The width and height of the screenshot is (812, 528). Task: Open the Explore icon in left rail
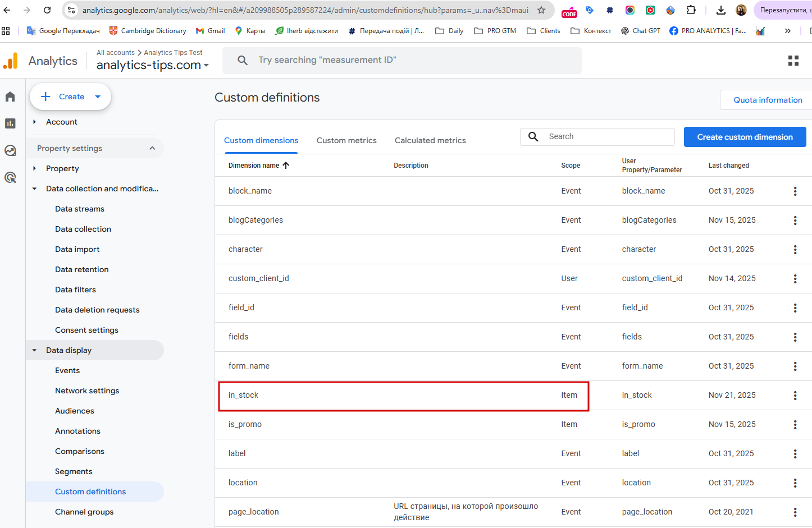[10, 150]
